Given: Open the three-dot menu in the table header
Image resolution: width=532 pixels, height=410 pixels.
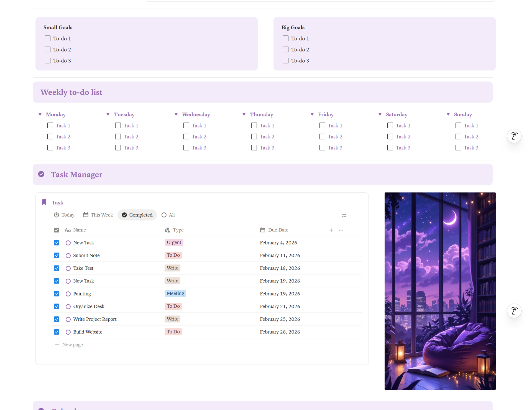Looking at the screenshot, I should pos(341,230).
